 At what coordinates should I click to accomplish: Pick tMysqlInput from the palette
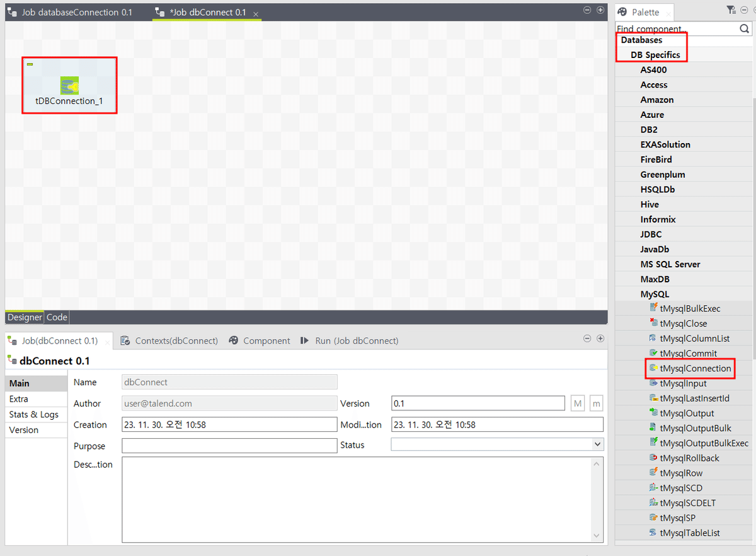click(x=677, y=383)
